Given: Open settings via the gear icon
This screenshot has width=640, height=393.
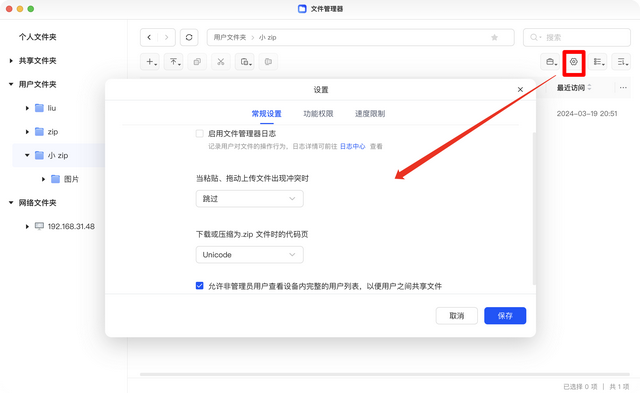Looking at the screenshot, I should pos(574,62).
